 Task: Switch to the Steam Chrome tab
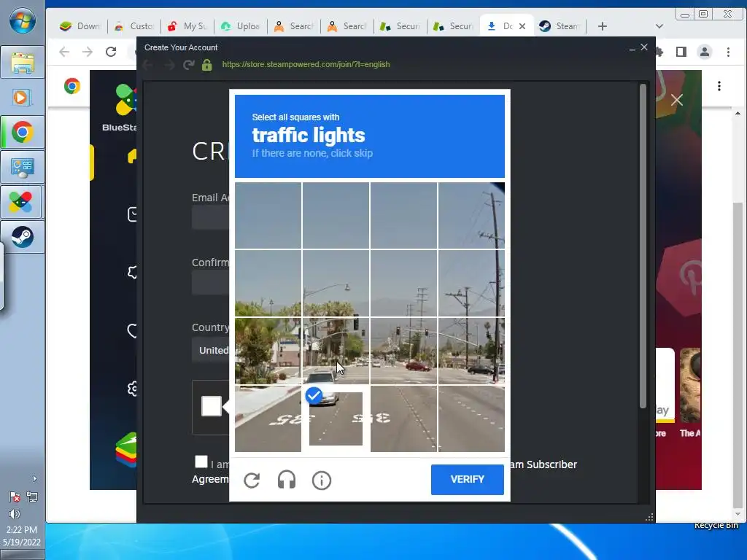coord(560,26)
